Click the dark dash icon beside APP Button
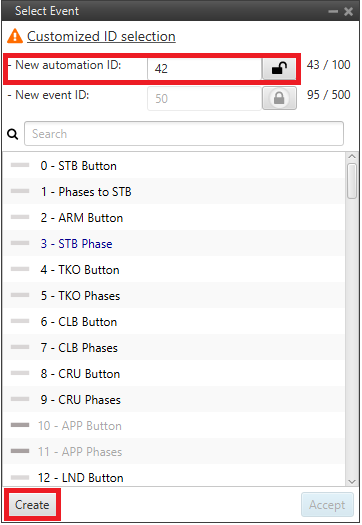 pyautogui.click(x=20, y=425)
